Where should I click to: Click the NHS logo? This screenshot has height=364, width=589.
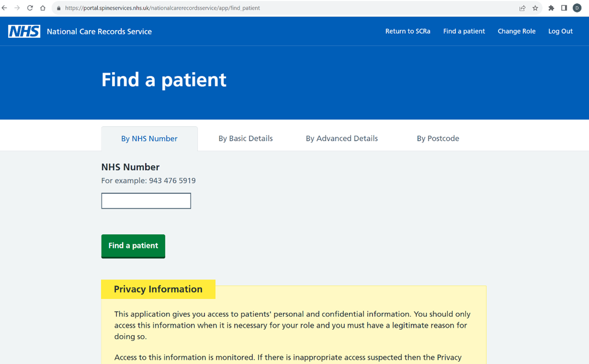(24, 32)
